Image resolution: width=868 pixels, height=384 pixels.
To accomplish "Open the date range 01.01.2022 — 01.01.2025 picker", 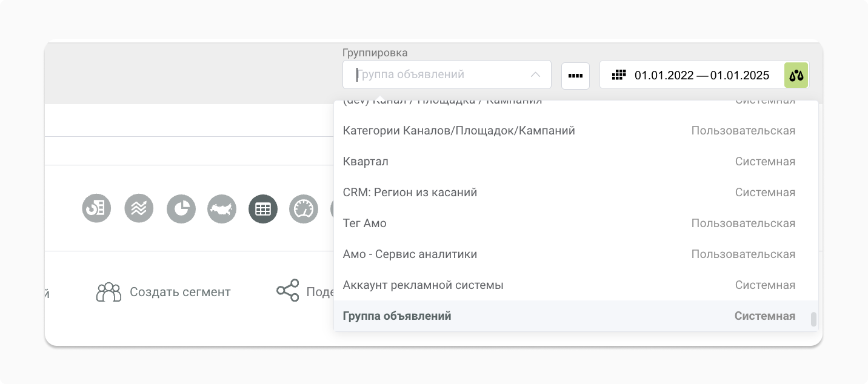I will 701,75.
